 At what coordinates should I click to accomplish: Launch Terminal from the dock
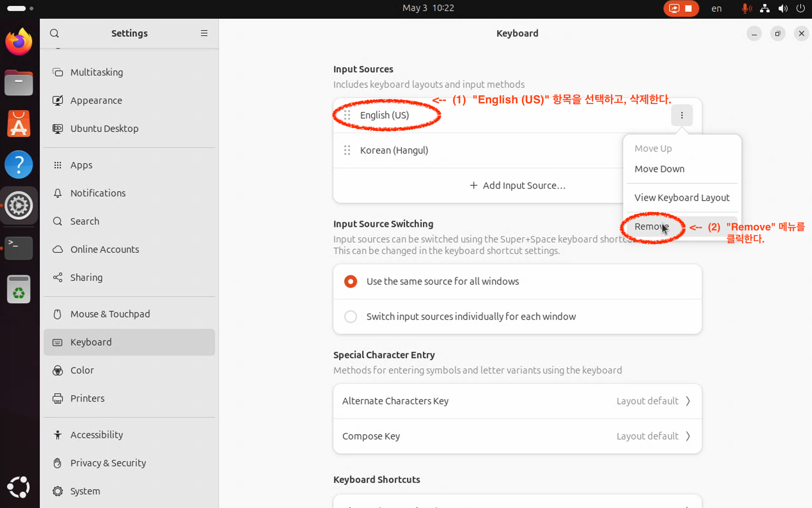[x=19, y=248]
